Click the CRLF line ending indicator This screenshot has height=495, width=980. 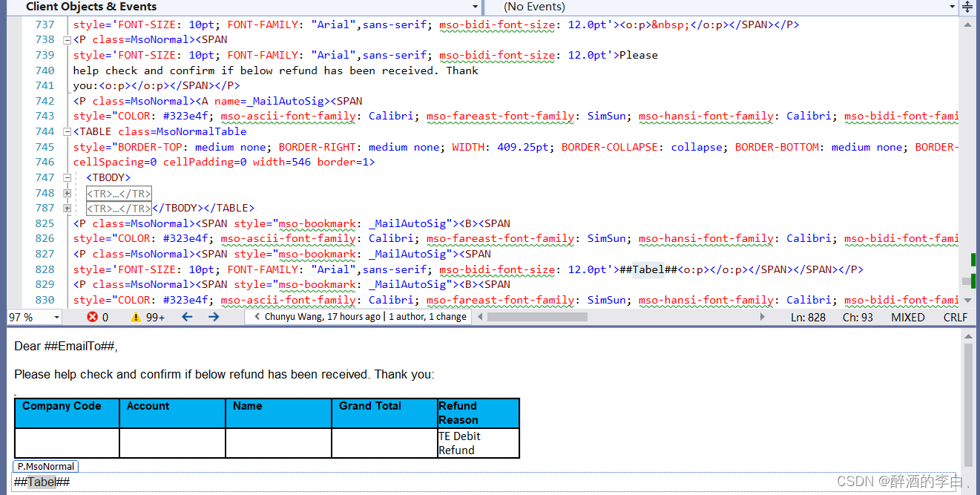coord(956,317)
